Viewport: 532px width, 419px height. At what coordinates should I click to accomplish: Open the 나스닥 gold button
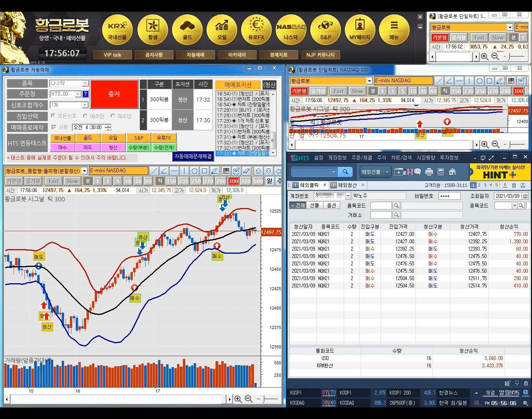point(291,30)
